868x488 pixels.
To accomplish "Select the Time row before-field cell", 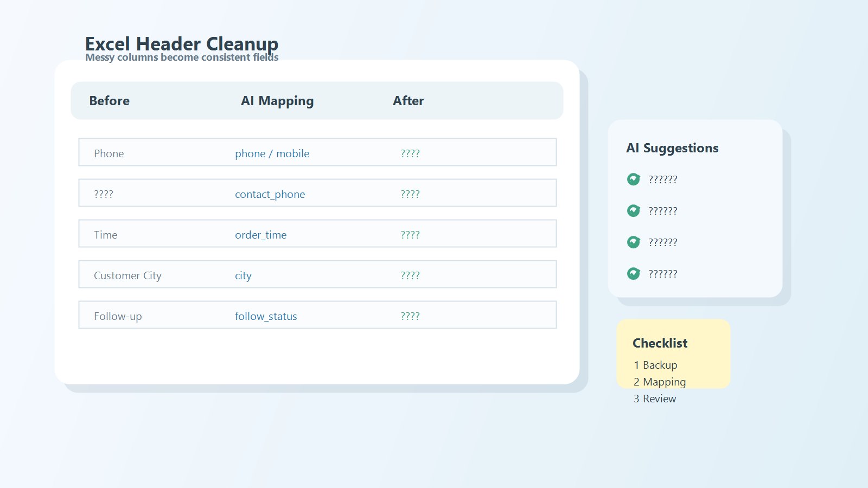I will [105, 235].
